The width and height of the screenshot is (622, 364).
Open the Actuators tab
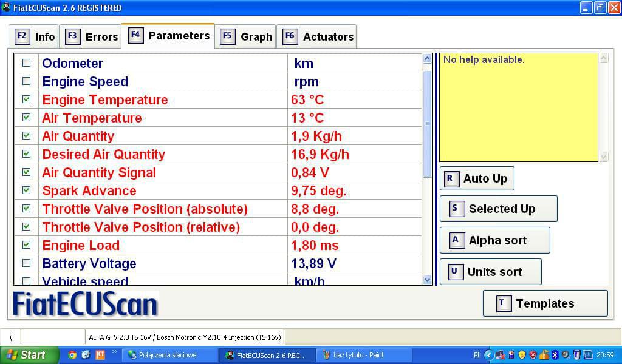316,36
